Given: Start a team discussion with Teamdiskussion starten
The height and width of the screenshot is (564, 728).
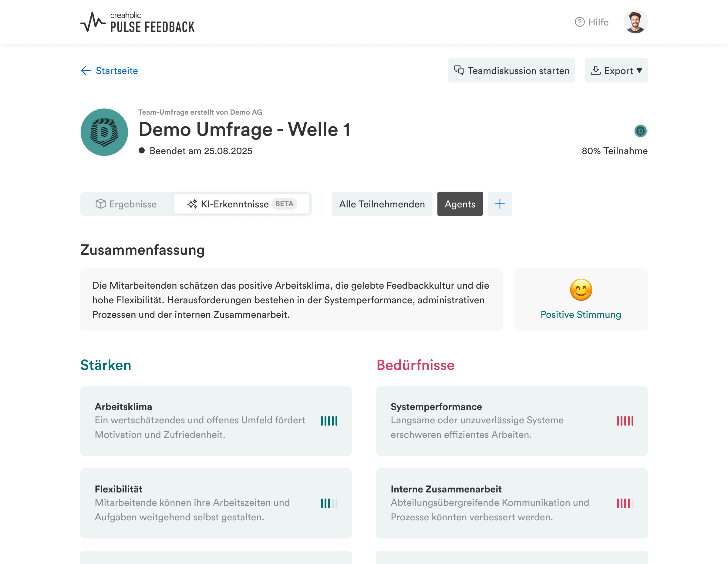Looking at the screenshot, I should click(511, 71).
